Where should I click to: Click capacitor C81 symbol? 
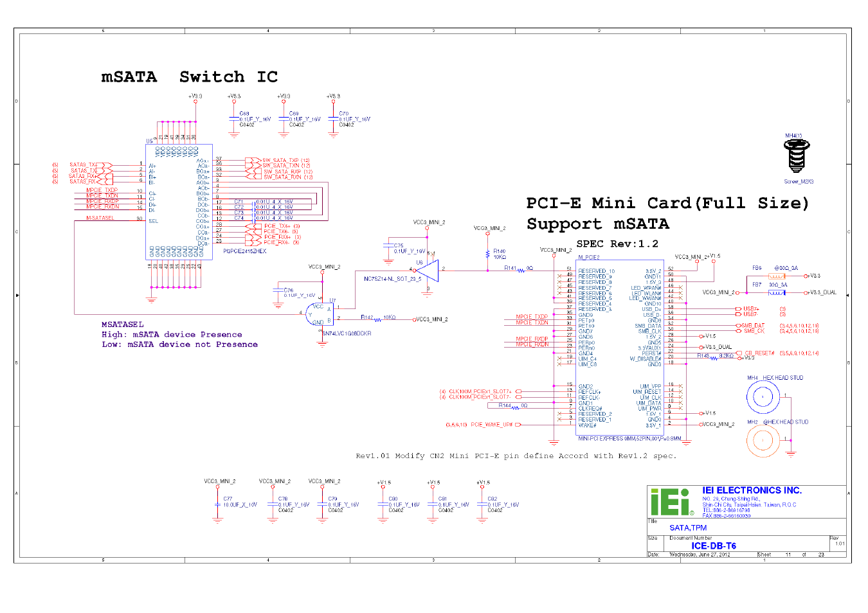tap(433, 504)
